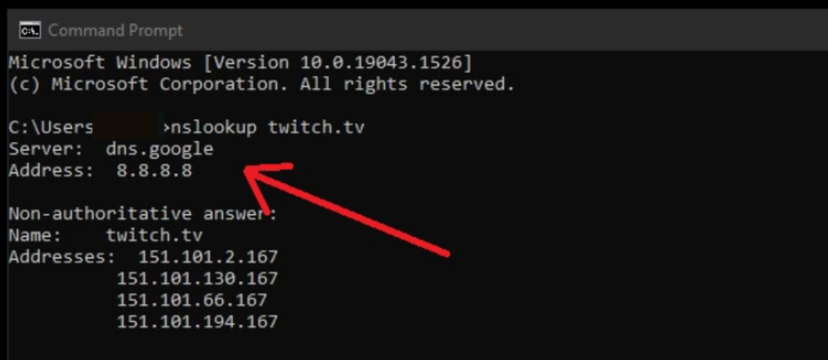Click the address 151.101.130.167

pos(197,278)
